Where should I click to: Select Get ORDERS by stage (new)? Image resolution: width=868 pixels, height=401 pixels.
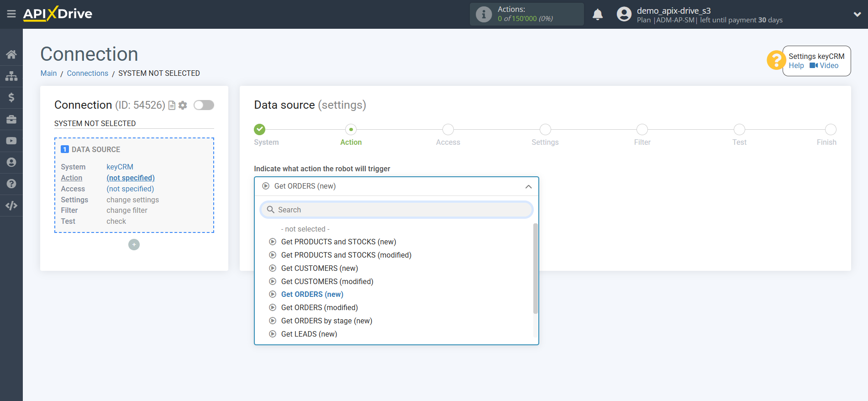pos(326,321)
